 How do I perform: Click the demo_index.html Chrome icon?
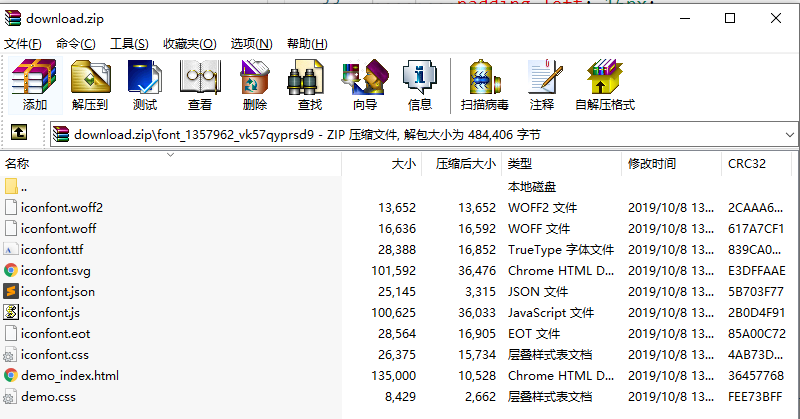pyautogui.click(x=11, y=375)
